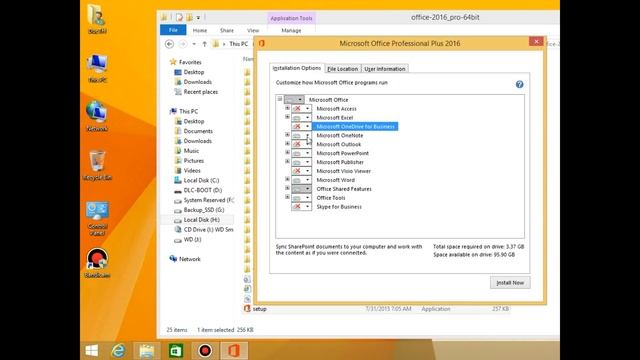Screen dimensions: 640x360
Task: Open the Manage tab under Application Tools
Action: 291,30
